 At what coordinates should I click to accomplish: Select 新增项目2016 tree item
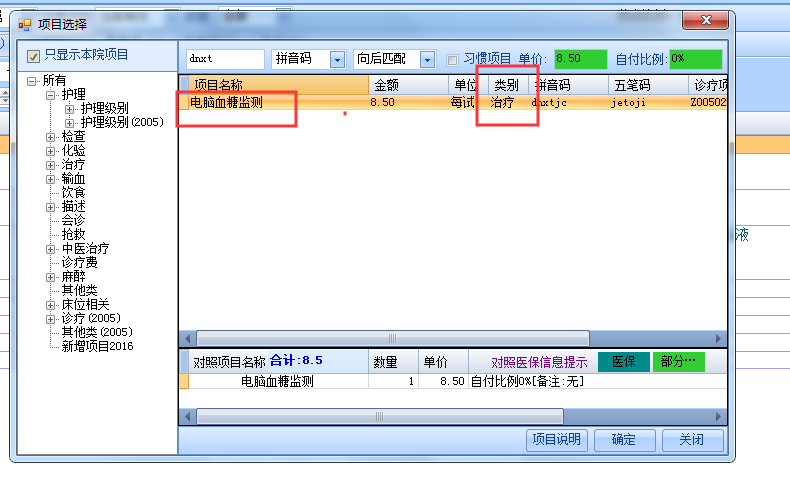click(97, 346)
